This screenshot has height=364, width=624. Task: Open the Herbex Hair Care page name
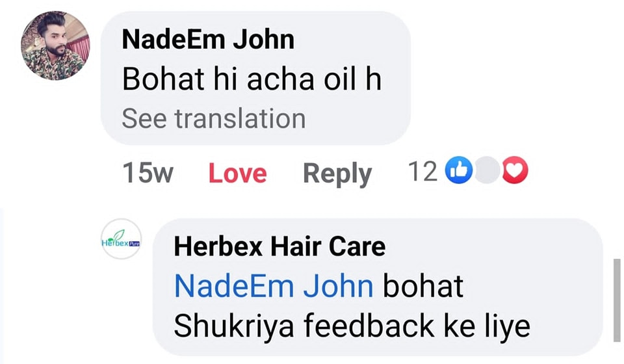[x=279, y=246]
